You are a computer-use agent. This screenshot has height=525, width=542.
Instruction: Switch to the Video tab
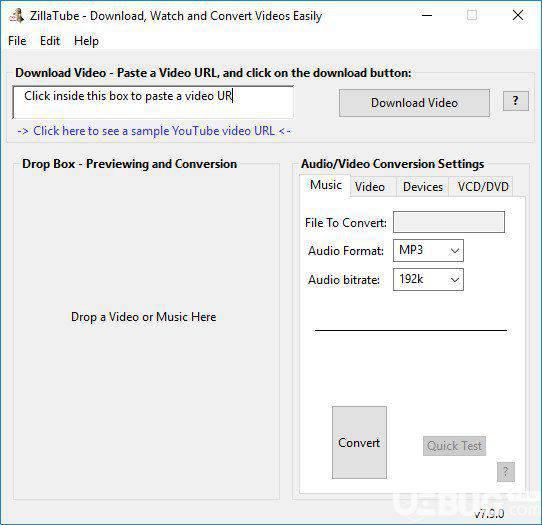370,187
